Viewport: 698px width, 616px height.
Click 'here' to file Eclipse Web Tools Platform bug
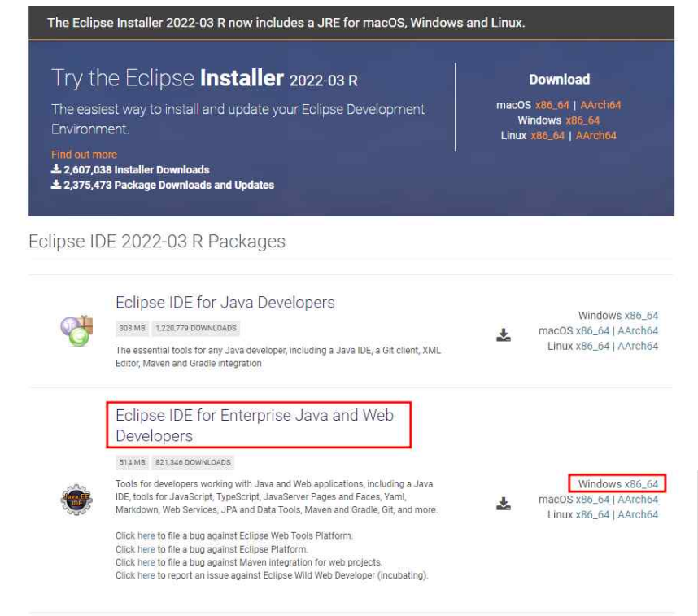[x=146, y=535]
